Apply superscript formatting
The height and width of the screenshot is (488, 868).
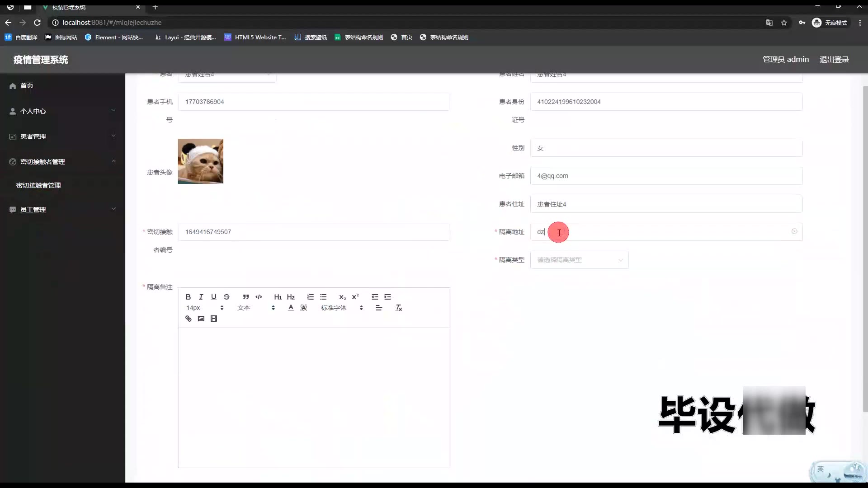355,297
